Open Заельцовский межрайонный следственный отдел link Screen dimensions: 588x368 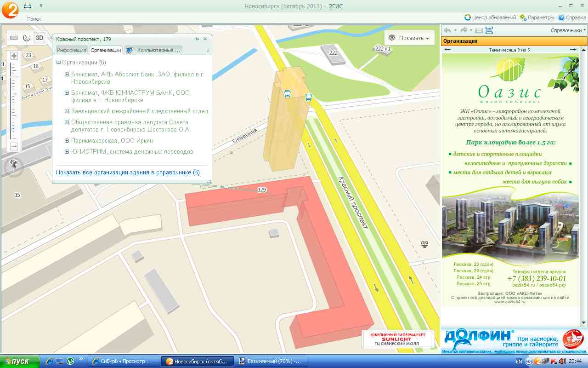(140, 111)
